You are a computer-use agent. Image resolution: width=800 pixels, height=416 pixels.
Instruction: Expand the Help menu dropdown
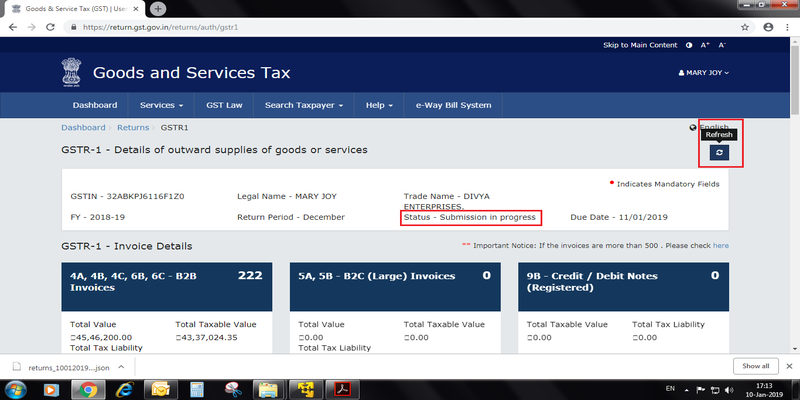[378, 105]
